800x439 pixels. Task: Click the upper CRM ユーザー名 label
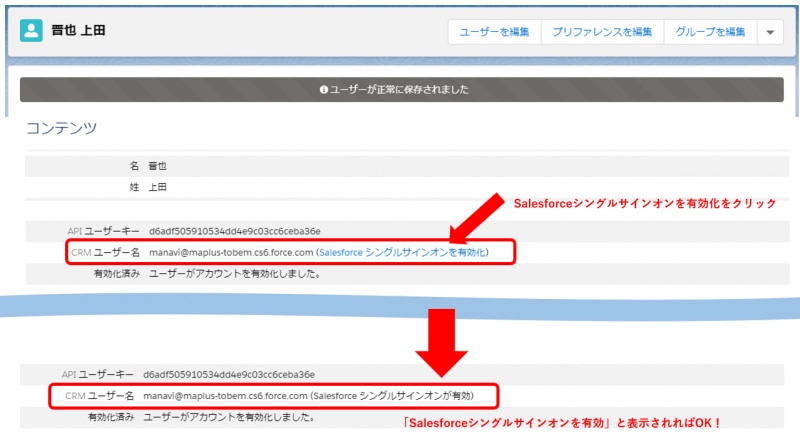pyautogui.click(x=106, y=252)
